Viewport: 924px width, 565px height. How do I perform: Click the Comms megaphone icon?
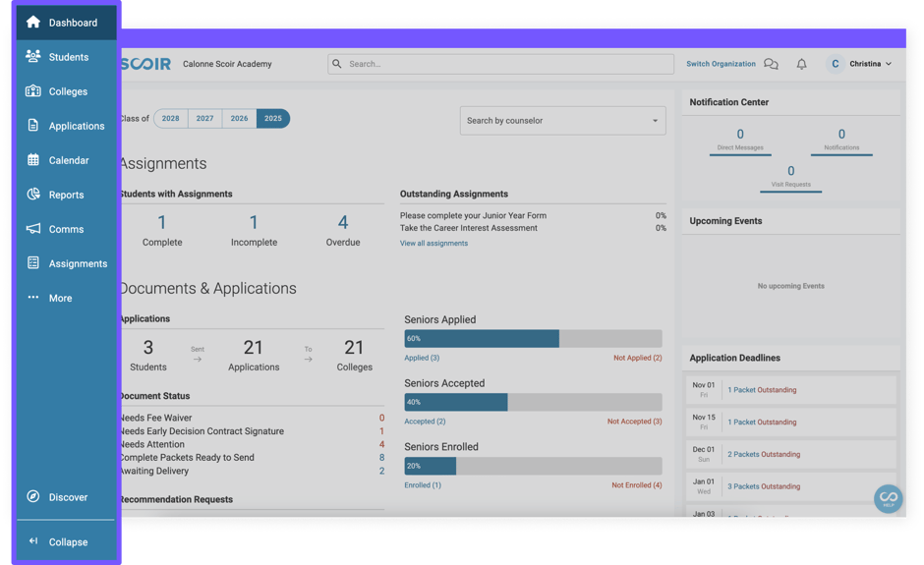click(33, 229)
